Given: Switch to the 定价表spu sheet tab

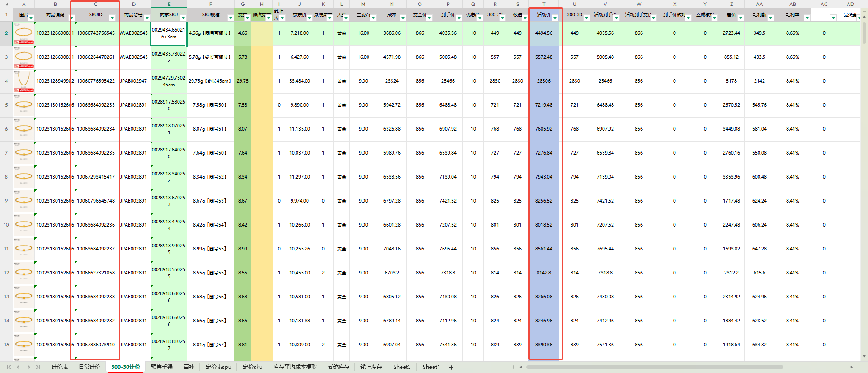Looking at the screenshot, I should click(x=218, y=367).
